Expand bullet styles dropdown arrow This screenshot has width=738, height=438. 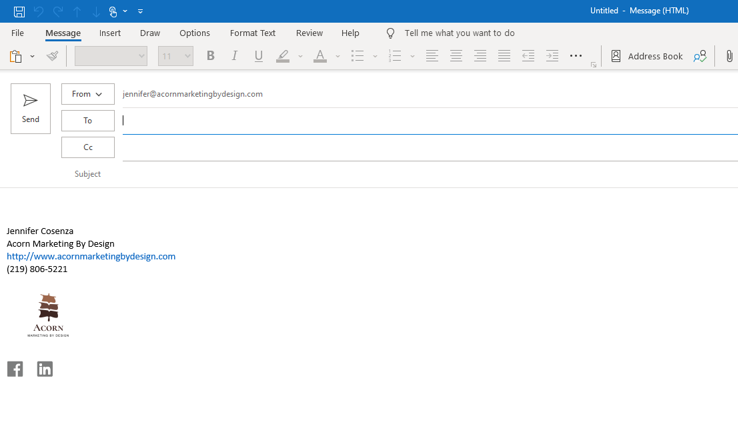(375, 56)
